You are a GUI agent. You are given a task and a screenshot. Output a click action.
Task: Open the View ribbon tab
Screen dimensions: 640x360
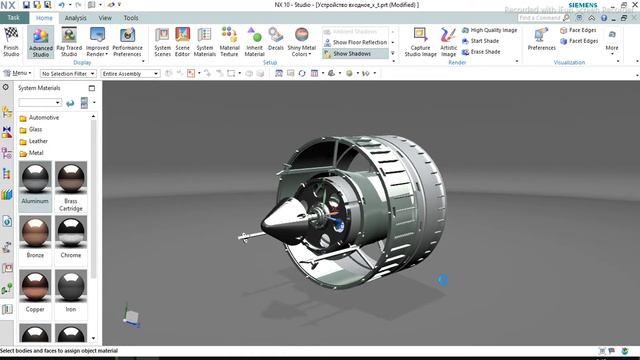coord(105,18)
